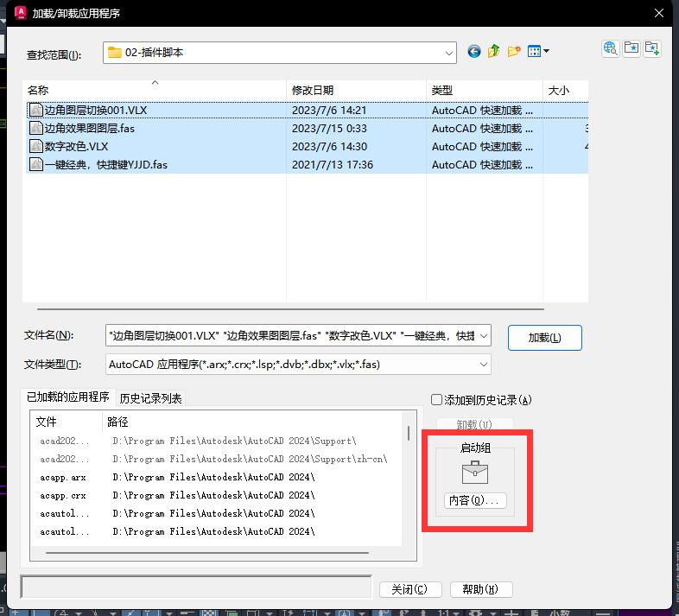
Task: Sort the file list by 大小 column
Action: [x=566, y=90]
